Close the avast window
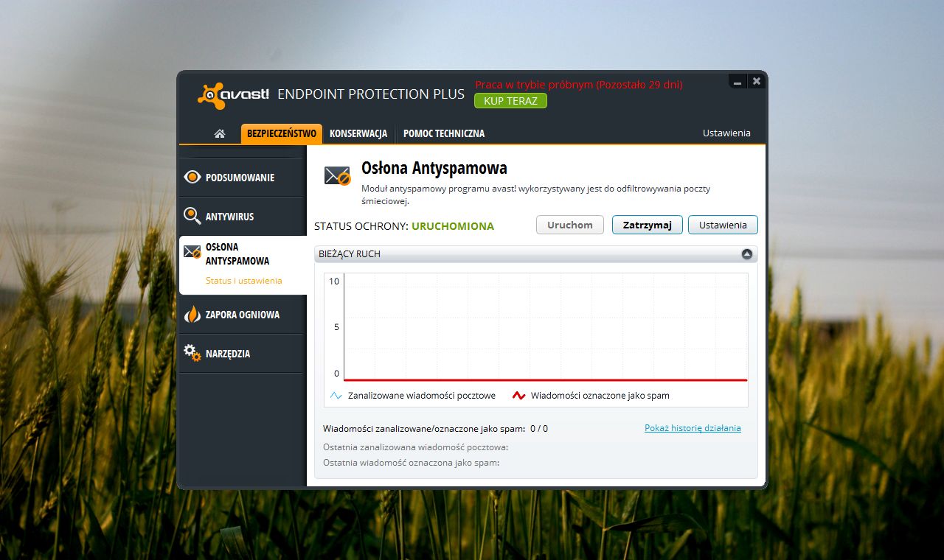Viewport: 944px width, 560px height. (756, 82)
